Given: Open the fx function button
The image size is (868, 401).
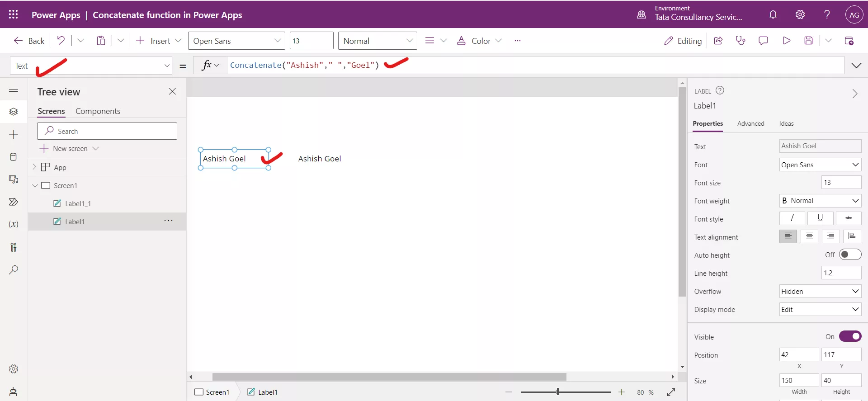Looking at the screenshot, I should (x=210, y=65).
